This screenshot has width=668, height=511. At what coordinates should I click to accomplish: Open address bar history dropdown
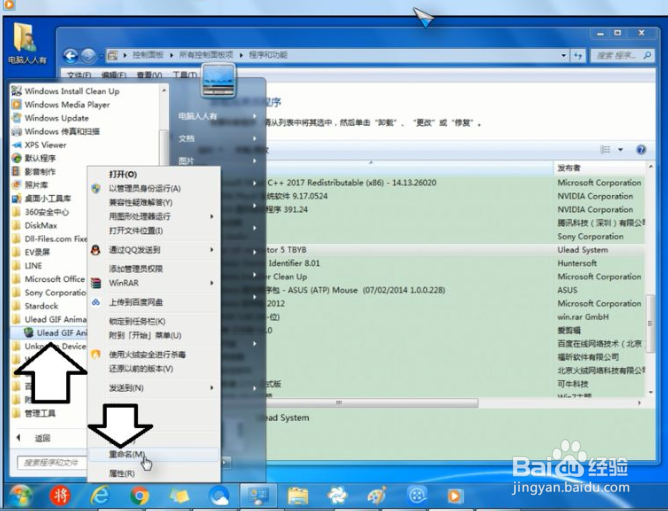point(564,55)
